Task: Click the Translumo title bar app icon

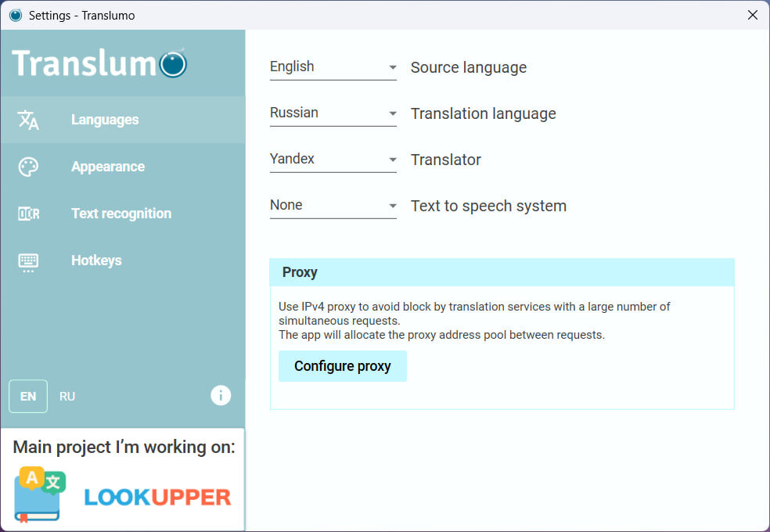Action: tap(16, 15)
